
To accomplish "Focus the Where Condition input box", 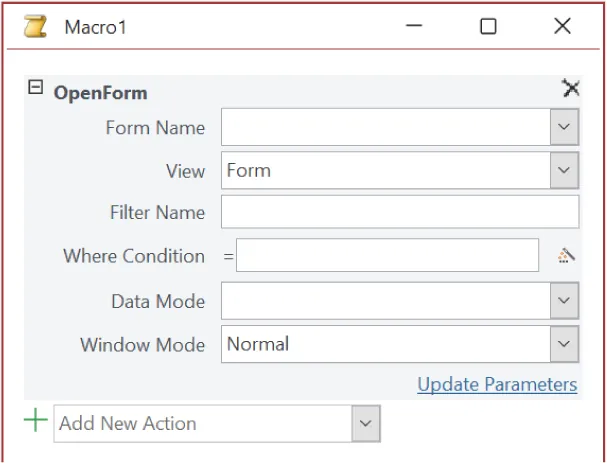I will pyautogui.click(x=387, y=256).
